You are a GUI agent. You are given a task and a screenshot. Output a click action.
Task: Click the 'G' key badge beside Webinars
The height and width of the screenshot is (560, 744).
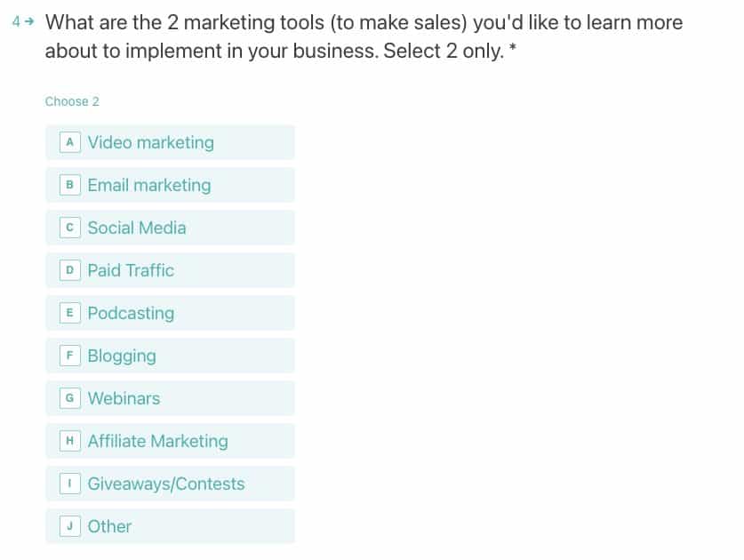[x=69, y=398]
